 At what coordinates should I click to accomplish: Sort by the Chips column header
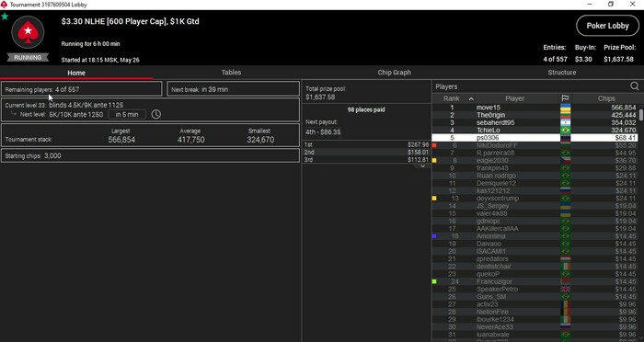[x=606, y=98]
